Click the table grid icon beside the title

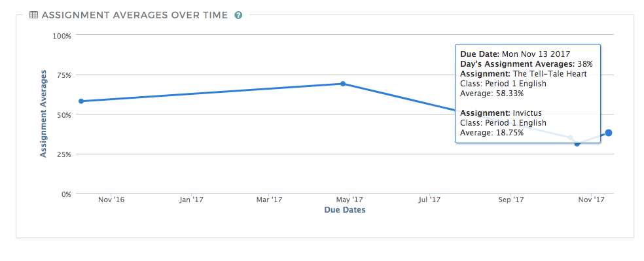click(34, 15)
